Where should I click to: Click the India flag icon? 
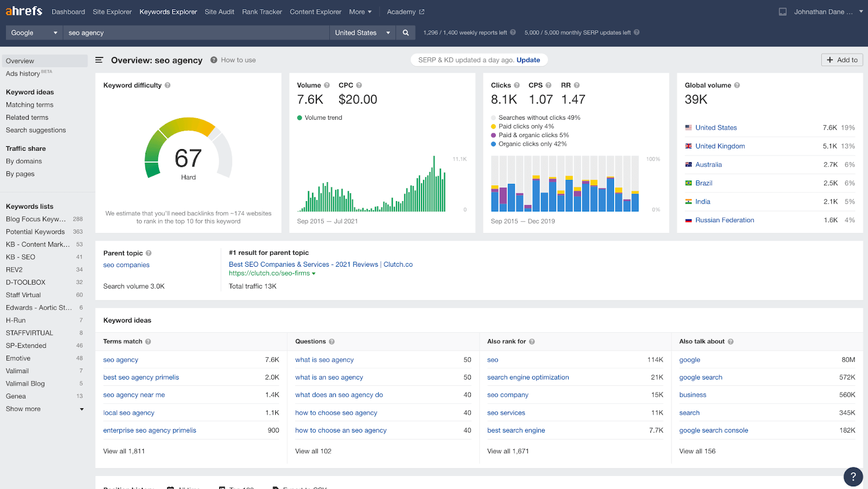click(688, 202)
